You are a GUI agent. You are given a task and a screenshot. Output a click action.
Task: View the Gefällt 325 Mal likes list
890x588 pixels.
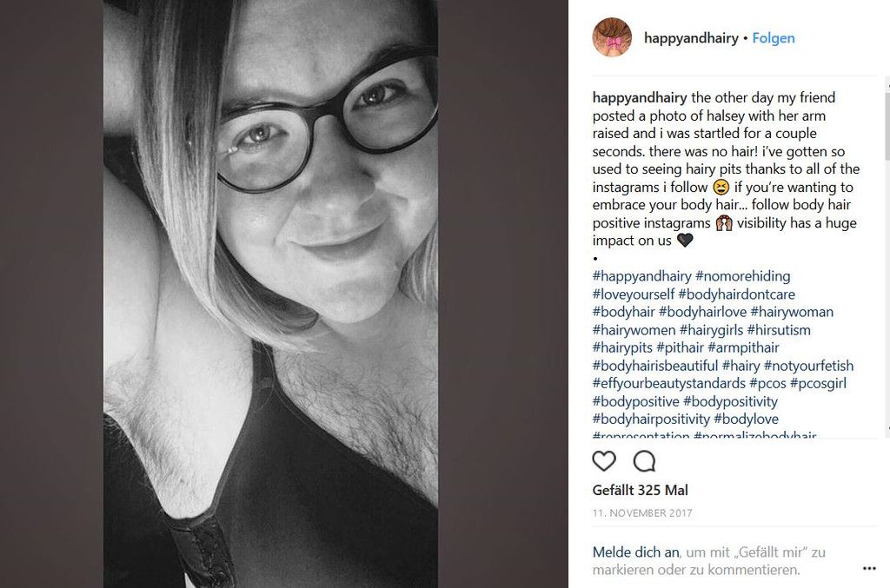pyautogui.click(x=640, y=490)
